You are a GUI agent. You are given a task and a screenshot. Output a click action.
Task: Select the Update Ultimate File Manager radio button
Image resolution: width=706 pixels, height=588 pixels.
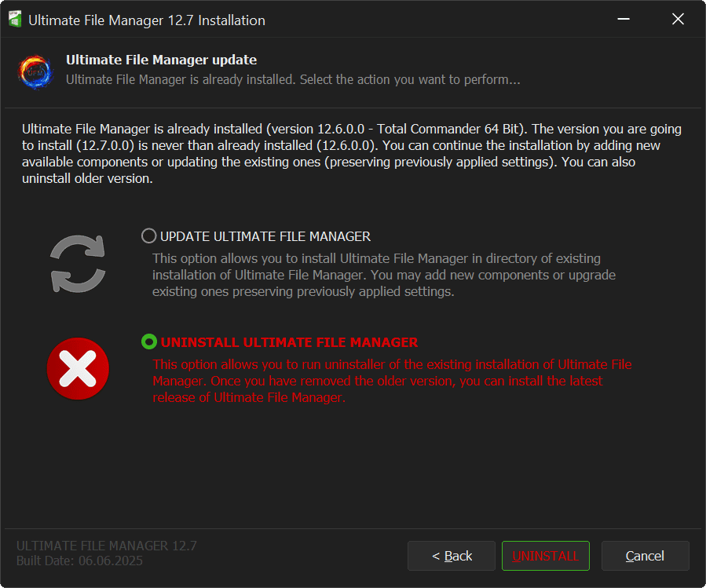click(148, 236)
